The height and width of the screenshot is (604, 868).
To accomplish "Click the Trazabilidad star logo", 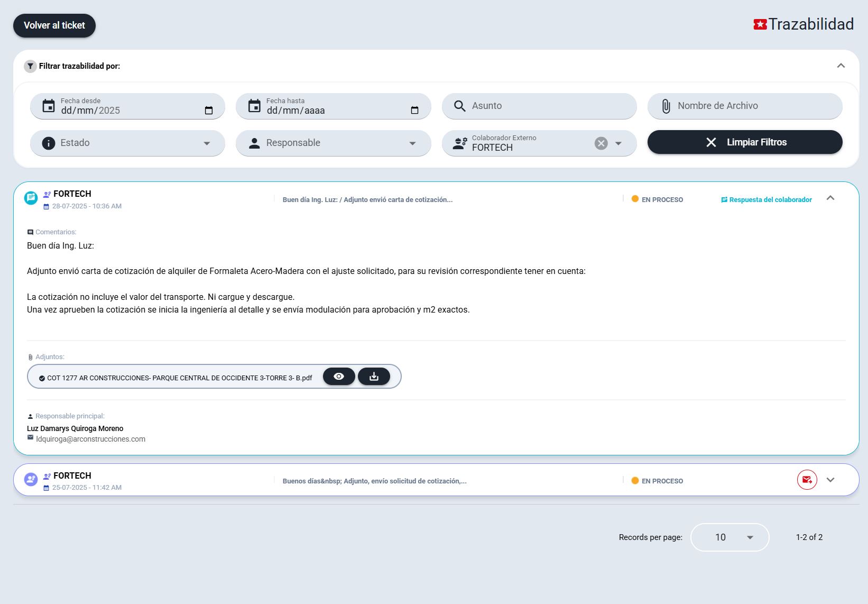I will [x=760, y=24].
